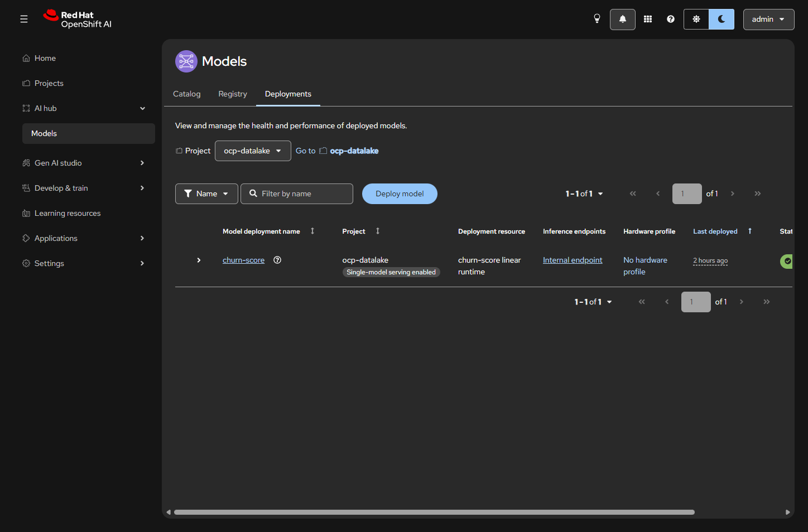The height and width of the screenshot is (532, 808).
Task: Click the green status check icon
Action: [x=787, y=261]
